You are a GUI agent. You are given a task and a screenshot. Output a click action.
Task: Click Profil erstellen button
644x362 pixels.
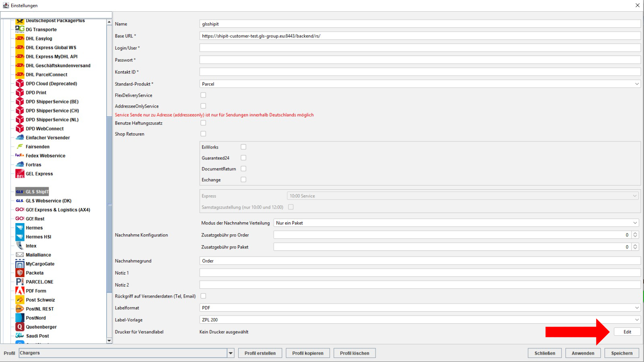[260, 353]
